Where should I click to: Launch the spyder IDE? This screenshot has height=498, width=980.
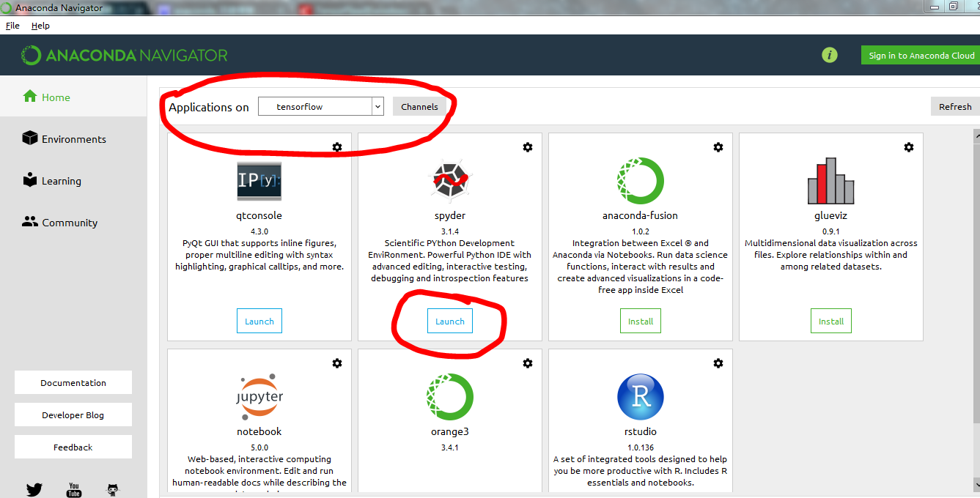click(x=450, y=321)
